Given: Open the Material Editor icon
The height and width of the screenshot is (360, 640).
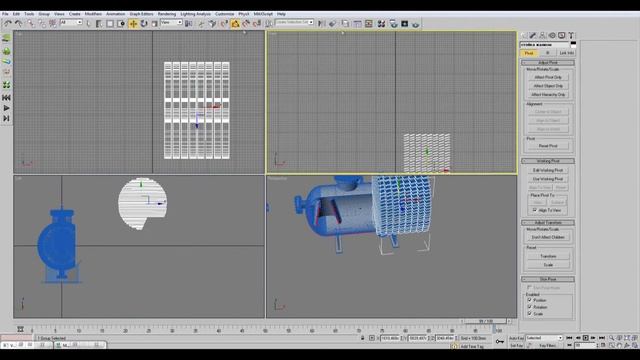Looking at the screenshot, I should [381, 24].
